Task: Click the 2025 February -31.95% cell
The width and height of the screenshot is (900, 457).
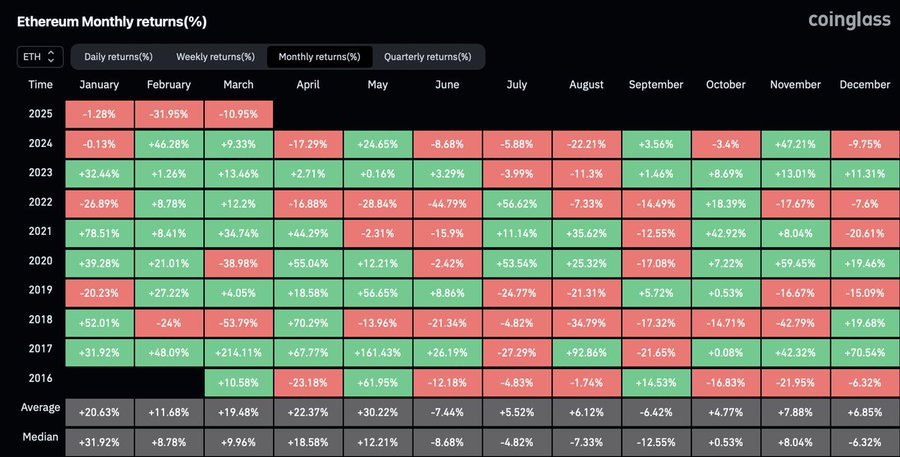Action: [x=169, y=114]
